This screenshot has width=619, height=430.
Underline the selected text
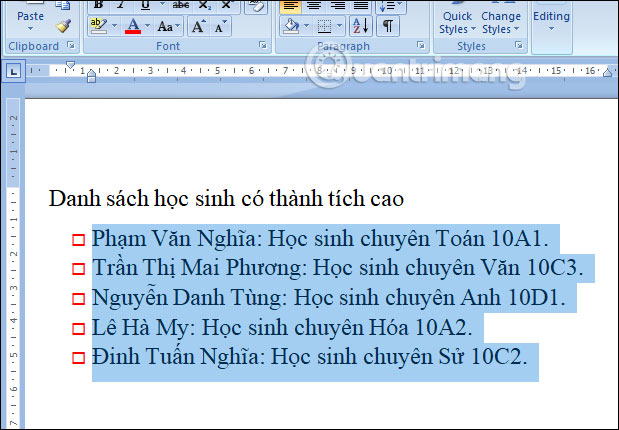(x=145, y=5)
